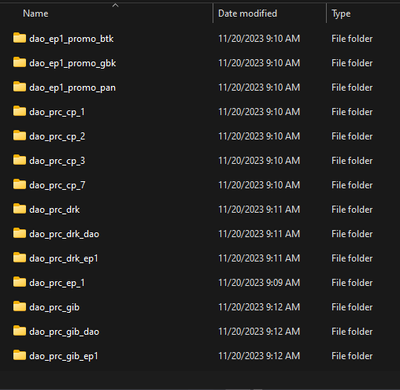Select the dao_prc_cp_7 folder icon
Screen dimensions: 400x390
[x=19, y=184]
